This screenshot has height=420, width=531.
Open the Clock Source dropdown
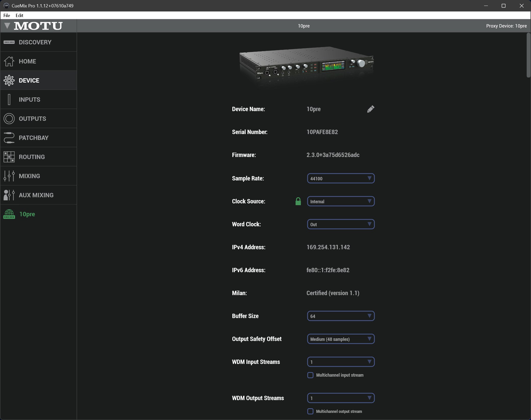click(x=341, y=201)
